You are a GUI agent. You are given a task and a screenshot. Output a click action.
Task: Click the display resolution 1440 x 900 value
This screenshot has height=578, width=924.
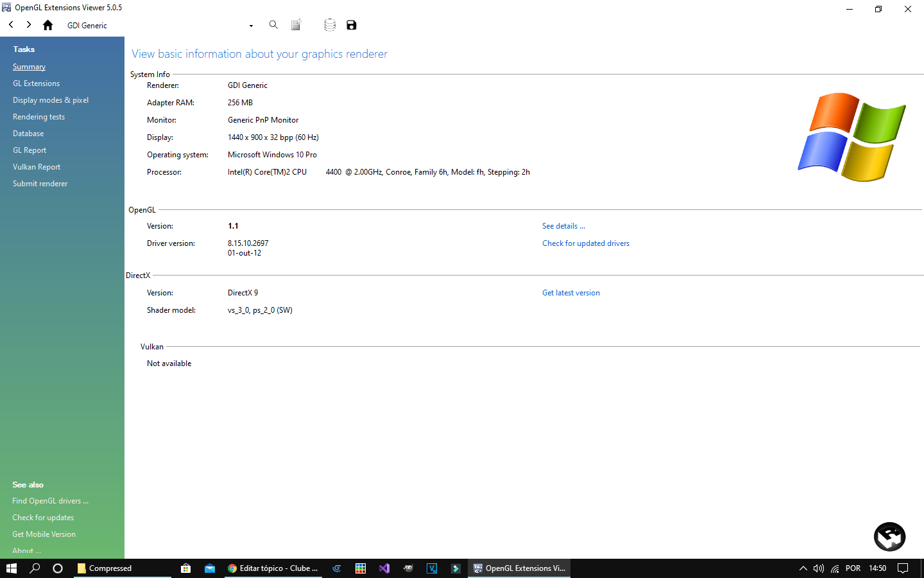point(273,137)
